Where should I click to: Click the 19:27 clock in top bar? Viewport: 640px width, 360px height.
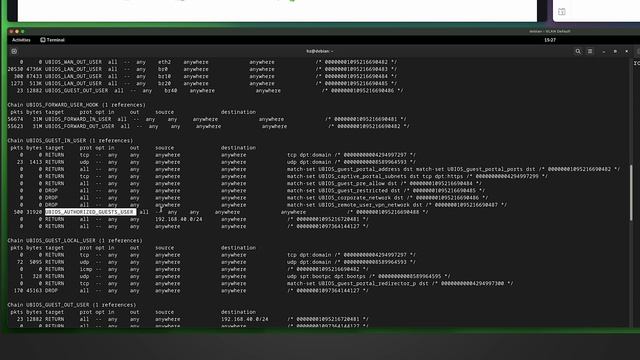[x=550, y=40]
